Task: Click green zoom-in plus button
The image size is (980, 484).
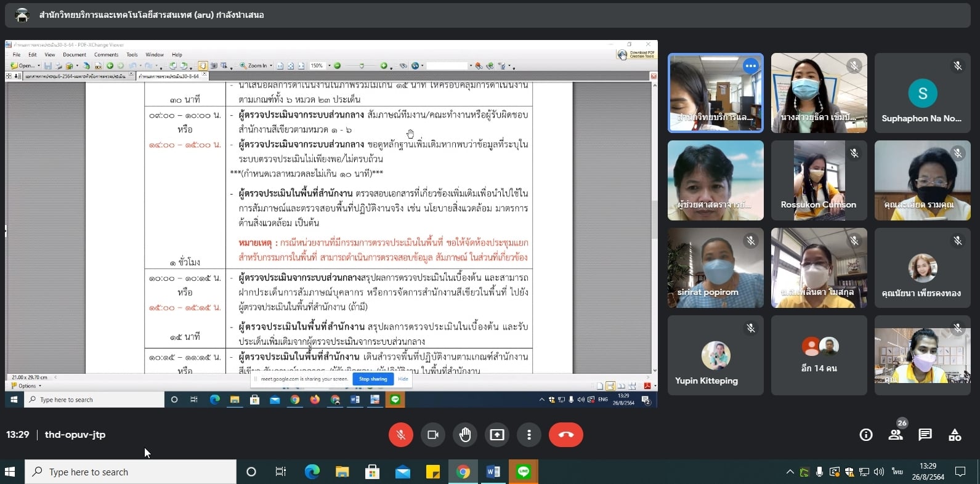Action: point(384,65)
